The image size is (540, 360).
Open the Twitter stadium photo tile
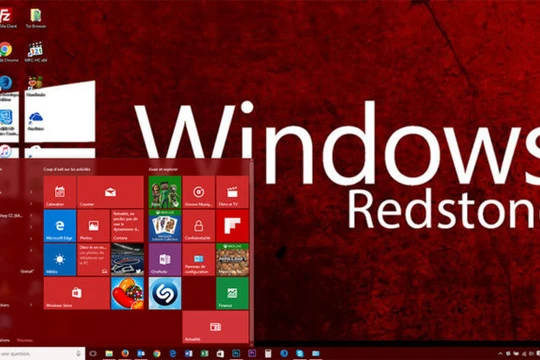[x=127, y=259]
